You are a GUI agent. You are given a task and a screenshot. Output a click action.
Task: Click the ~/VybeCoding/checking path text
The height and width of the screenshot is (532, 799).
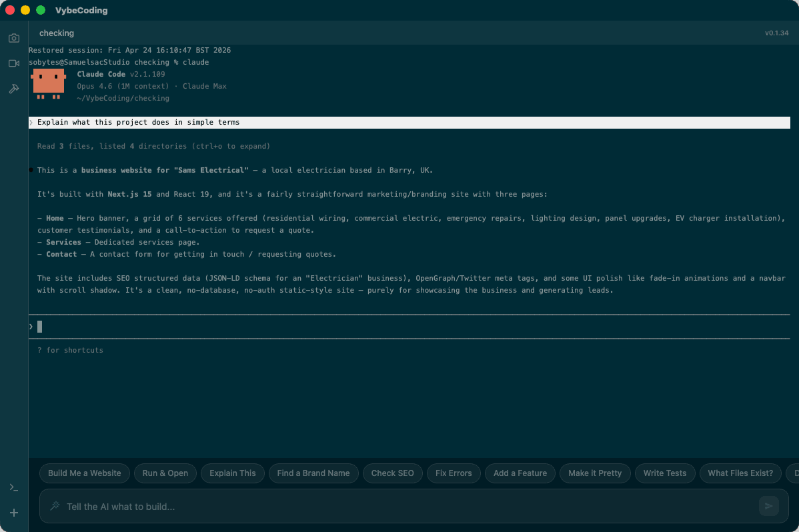pyautogui.click(x=123, y=99)
